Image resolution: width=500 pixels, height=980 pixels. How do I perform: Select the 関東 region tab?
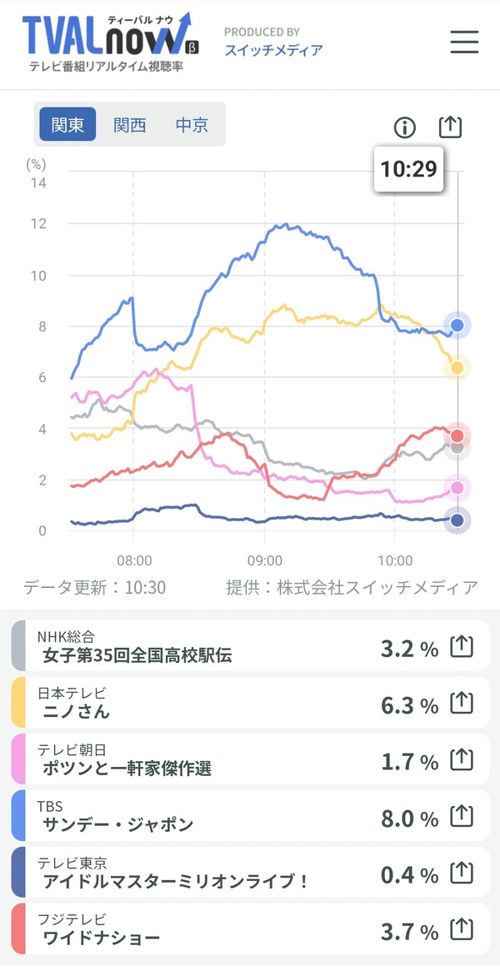[x=67, y=124]
